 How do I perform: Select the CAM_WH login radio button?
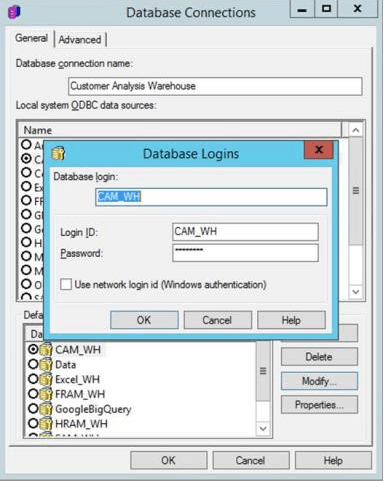pyautogui.click(x=33, y=349)
